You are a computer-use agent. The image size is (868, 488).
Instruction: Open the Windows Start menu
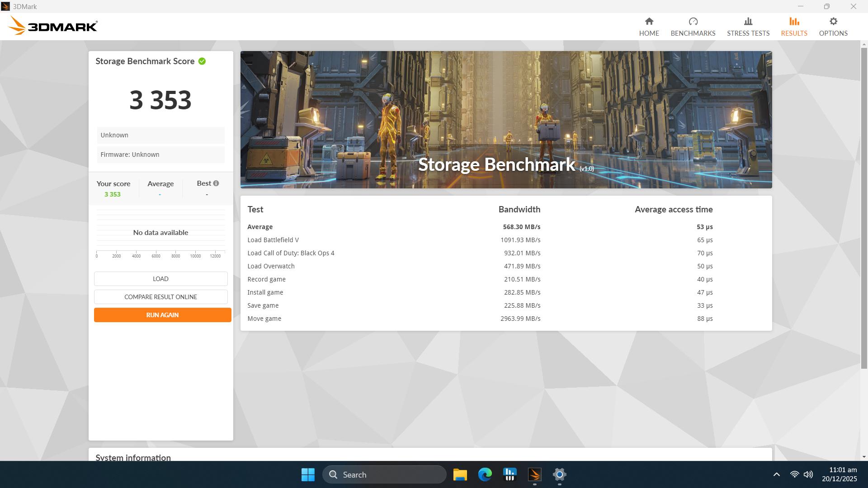[x=308, y=474]
